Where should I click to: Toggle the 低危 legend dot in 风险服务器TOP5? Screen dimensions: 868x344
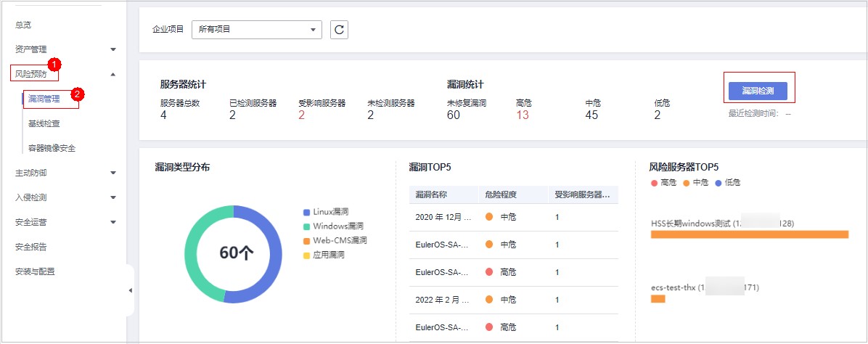point(718,183)
